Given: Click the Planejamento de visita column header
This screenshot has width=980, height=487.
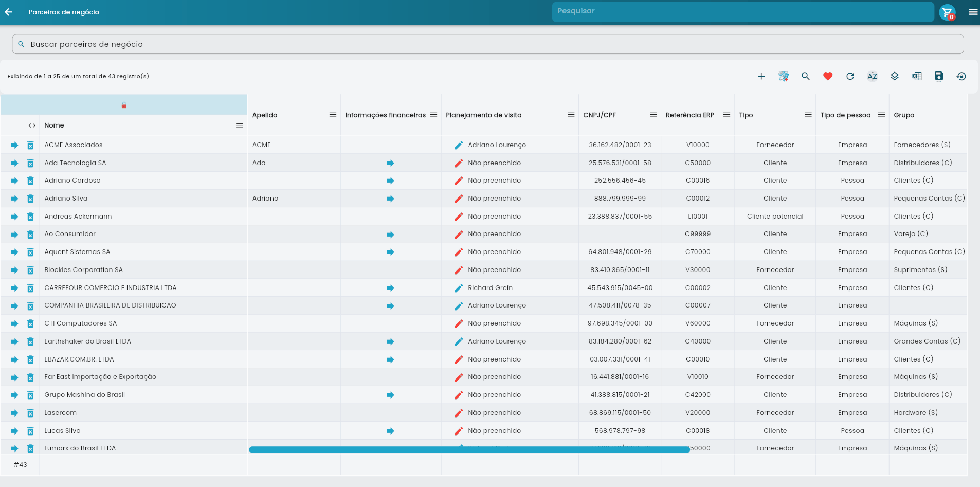Looking at the screenshot, I should 483,115.
